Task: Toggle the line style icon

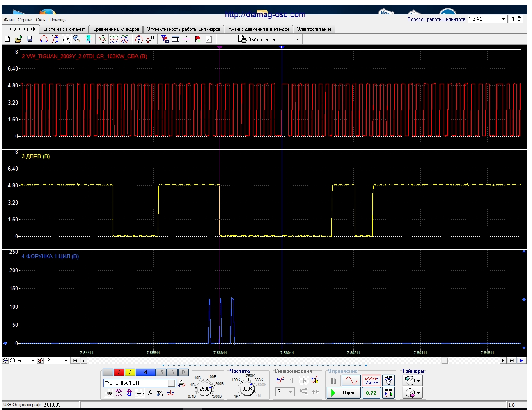Action: point(140,393)
